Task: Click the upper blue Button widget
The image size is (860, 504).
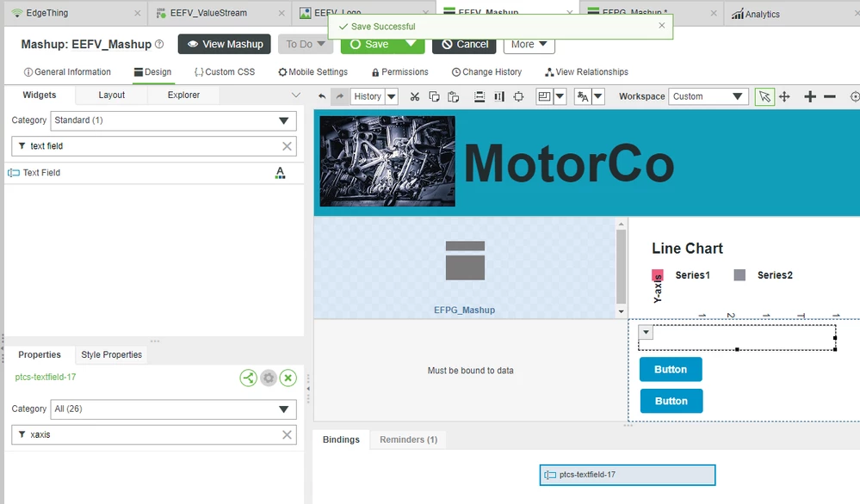Action: pos(671,369)
